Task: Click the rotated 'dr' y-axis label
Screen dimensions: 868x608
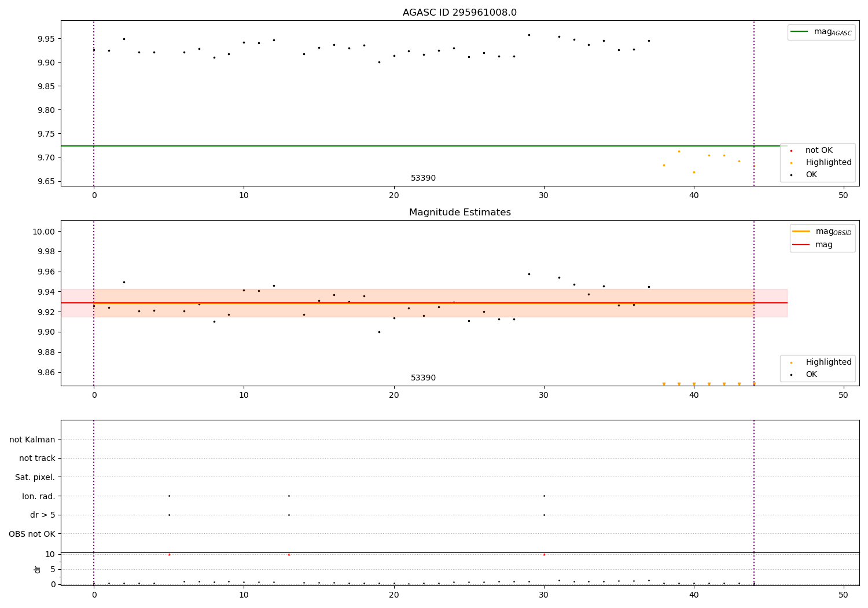Action: tap(38, 569)
